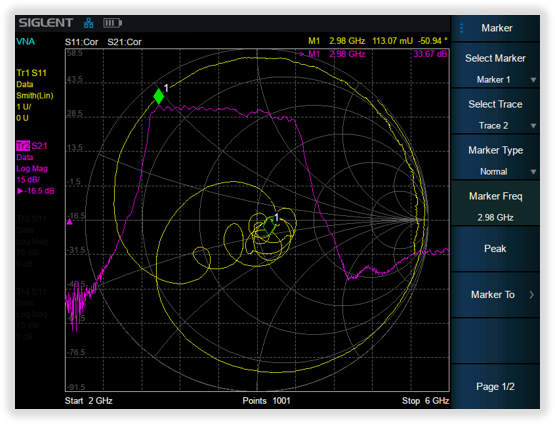
Task: Click the S21:Cor correction status
Action: pos(124,42)
